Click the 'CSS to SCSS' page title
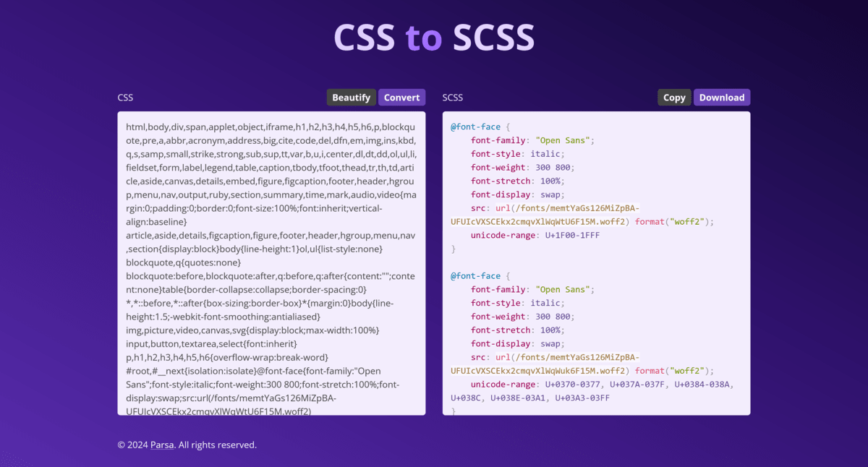The image size is (868, 467). point(434,36)
